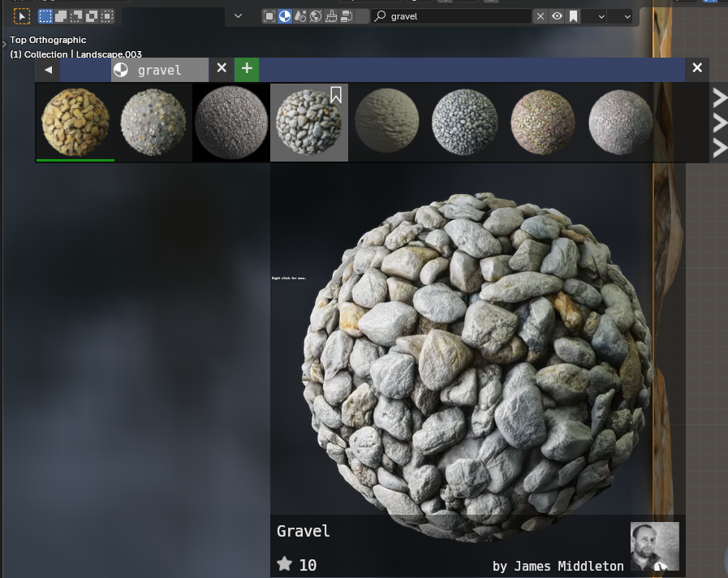Screen dimensions: 728x578
Task: Switch to the Model asset type icon
Action: (269, 16)
